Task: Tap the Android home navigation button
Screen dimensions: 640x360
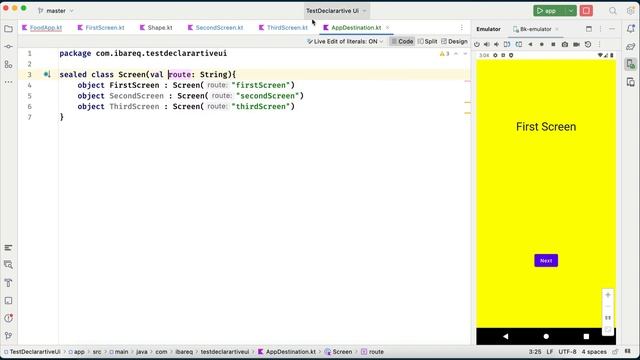Action: pos(546,336)
